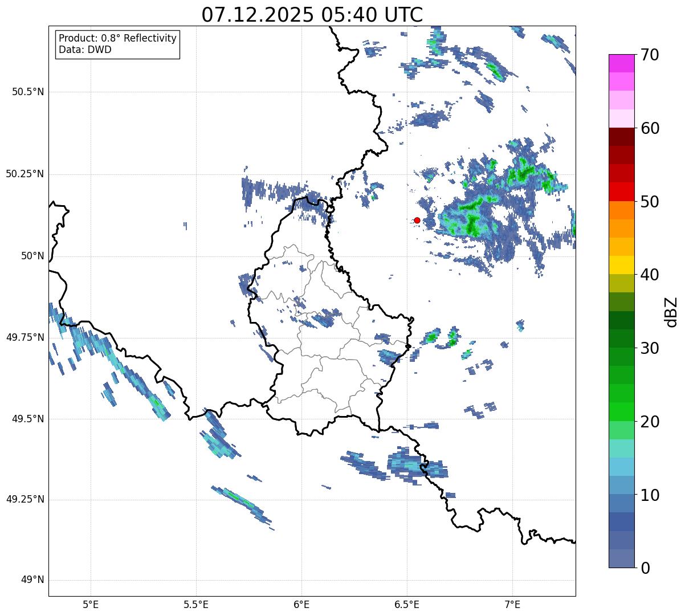
Task: Click the magenta top segment of the colorbar
Action: click(x=622, y=63)
